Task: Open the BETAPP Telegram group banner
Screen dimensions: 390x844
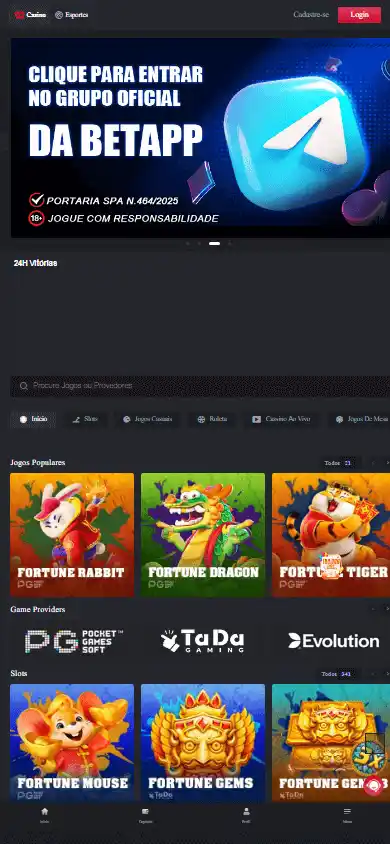Action: [x=200, y=138]
